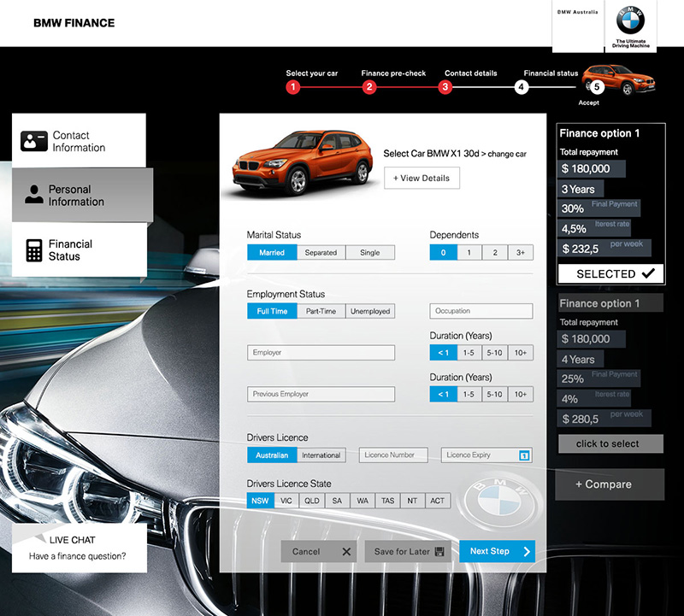
Task: Open the Licence Expiry calendar icon
Action: click(x=525, y=455)
